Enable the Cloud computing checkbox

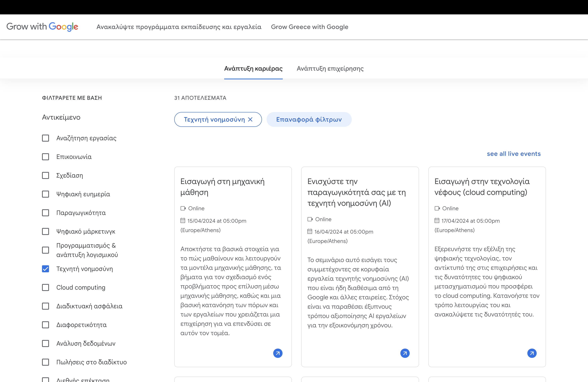tap(45, 287)
